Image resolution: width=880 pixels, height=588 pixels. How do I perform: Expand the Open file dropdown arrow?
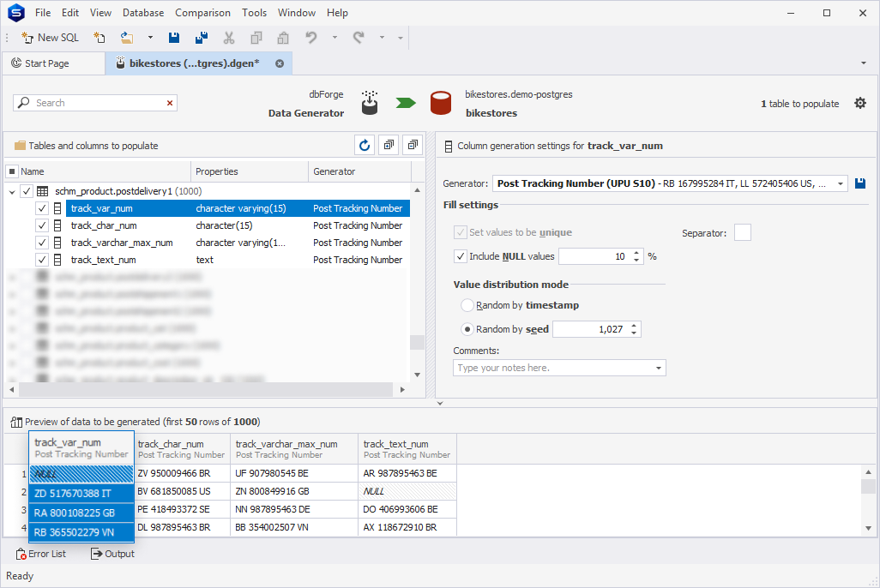tap(150, 38)
